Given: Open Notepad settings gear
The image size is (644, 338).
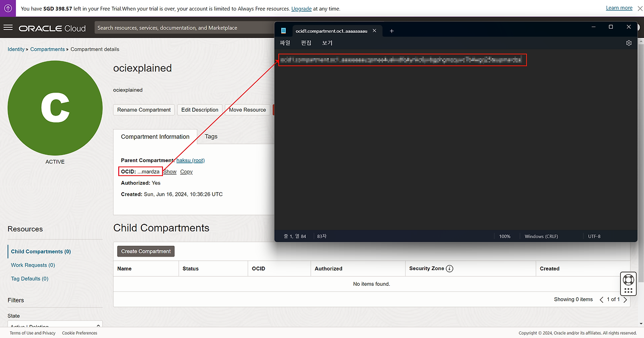Looking at the screenshot, I should coord(628,43).
